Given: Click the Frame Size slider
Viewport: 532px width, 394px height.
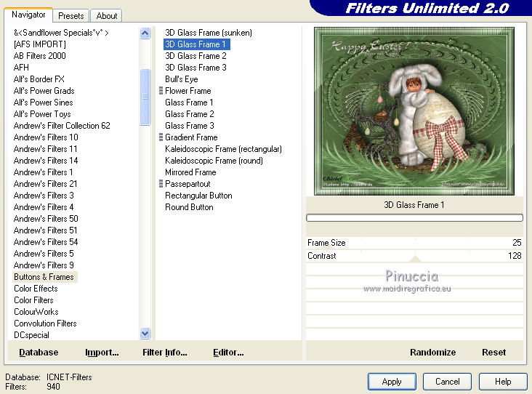Looking at the screenshot, I should click(414, 243).
